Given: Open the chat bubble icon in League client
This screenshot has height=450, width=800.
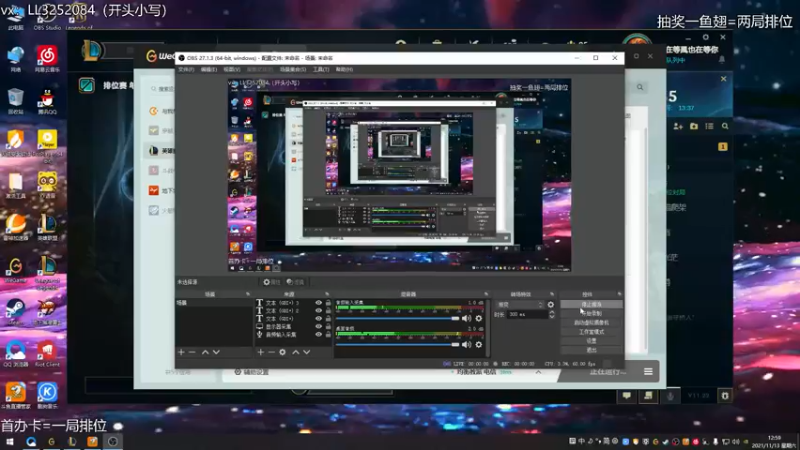Looking at the screenshot, I should [x=627, y=395].
